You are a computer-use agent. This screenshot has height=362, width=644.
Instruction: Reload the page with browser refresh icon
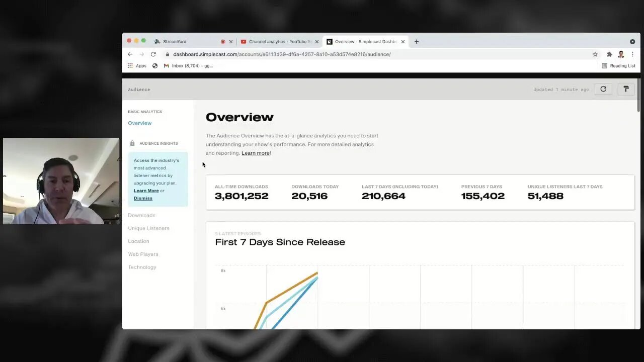[x=153, y=54]
